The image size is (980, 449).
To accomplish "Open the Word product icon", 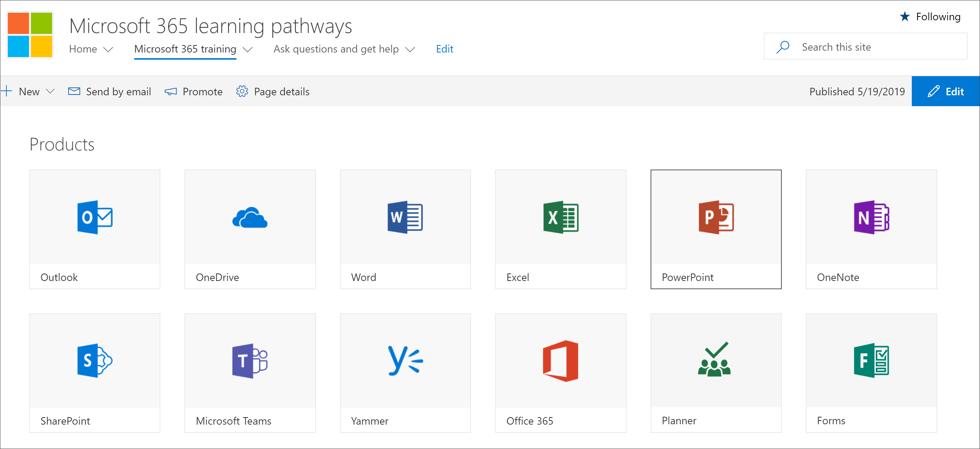I will click(x=405, y=217).
